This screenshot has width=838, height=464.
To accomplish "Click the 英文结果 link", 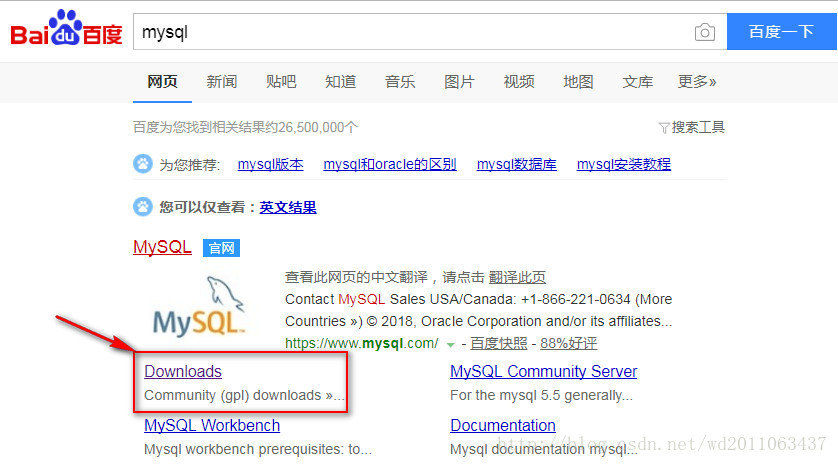I will point(288,207).
